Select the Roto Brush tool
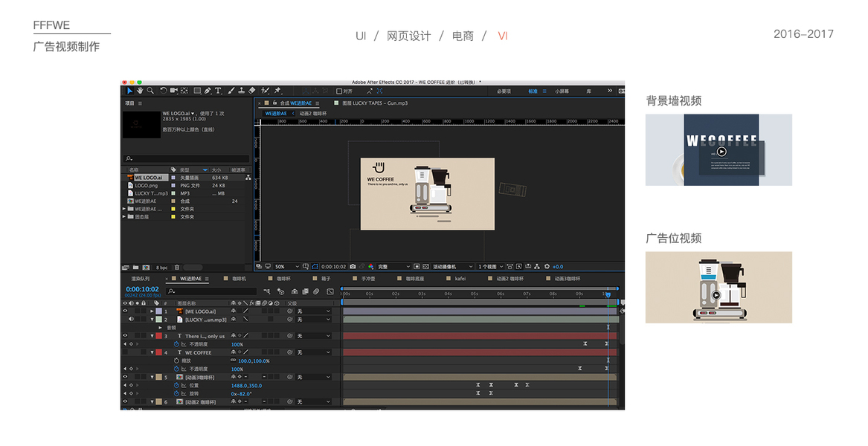The height and width of the screenshot is (446, 868). pyautogui.click(x=266, y=90)
